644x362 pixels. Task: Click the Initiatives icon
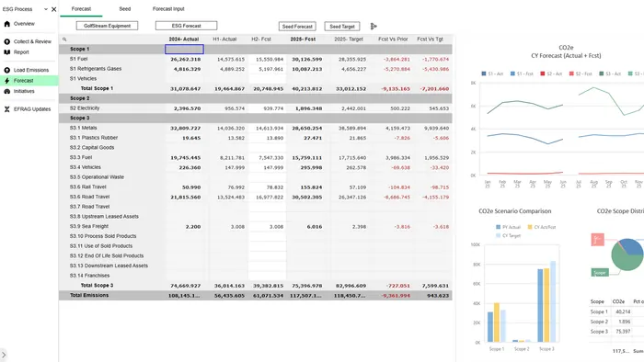(7, 92)
